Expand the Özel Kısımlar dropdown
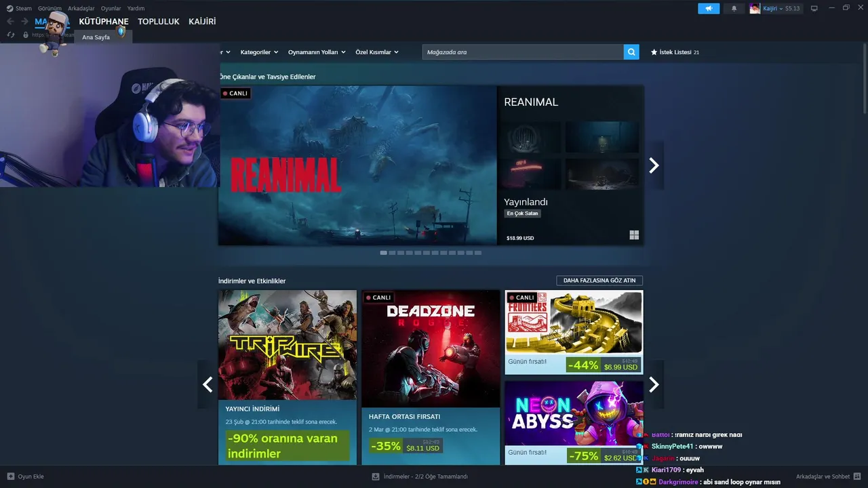The image size is (868, 488). click(x=377, y=52)
